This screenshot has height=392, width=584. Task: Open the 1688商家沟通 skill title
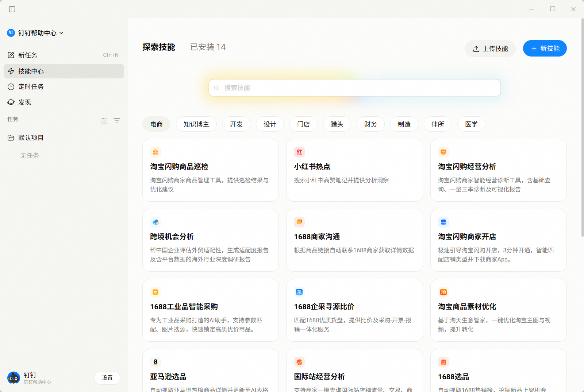click(317, 237)
